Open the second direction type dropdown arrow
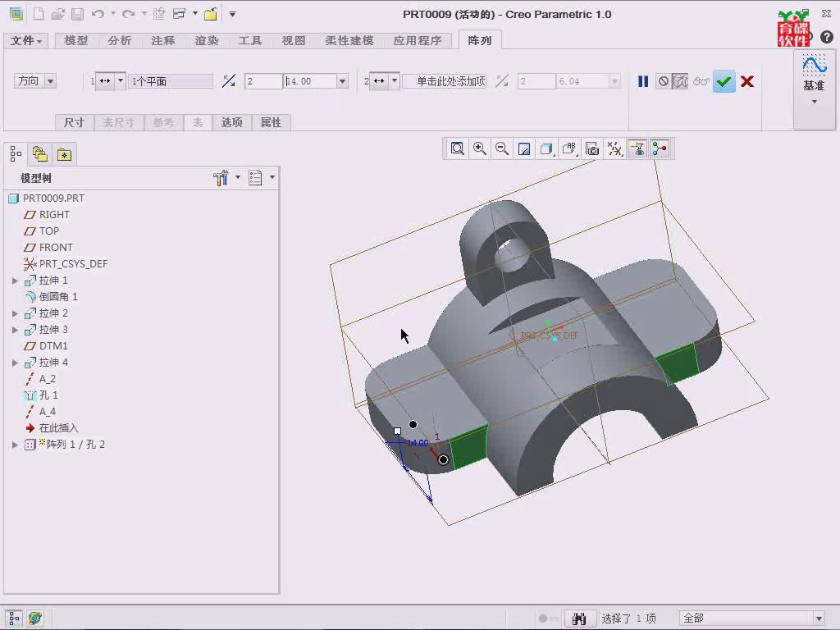This screenshot has height=630, width=840. (x=395, y=81)
